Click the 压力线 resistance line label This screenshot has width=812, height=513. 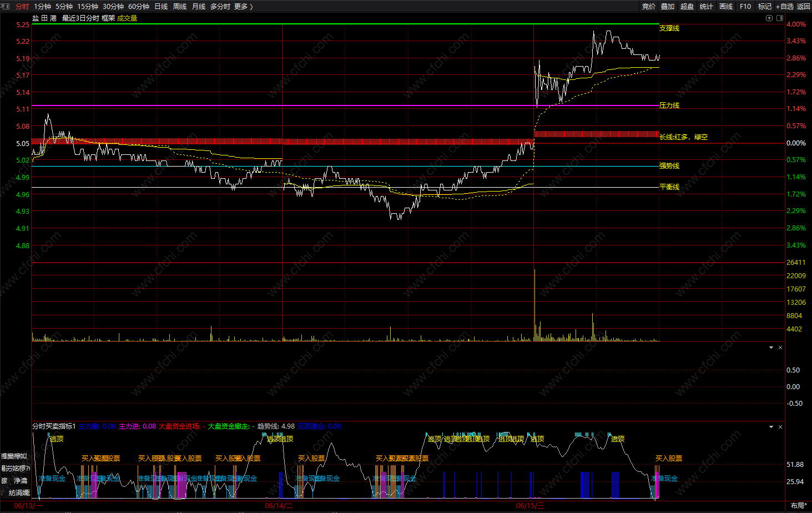point(669,105)
